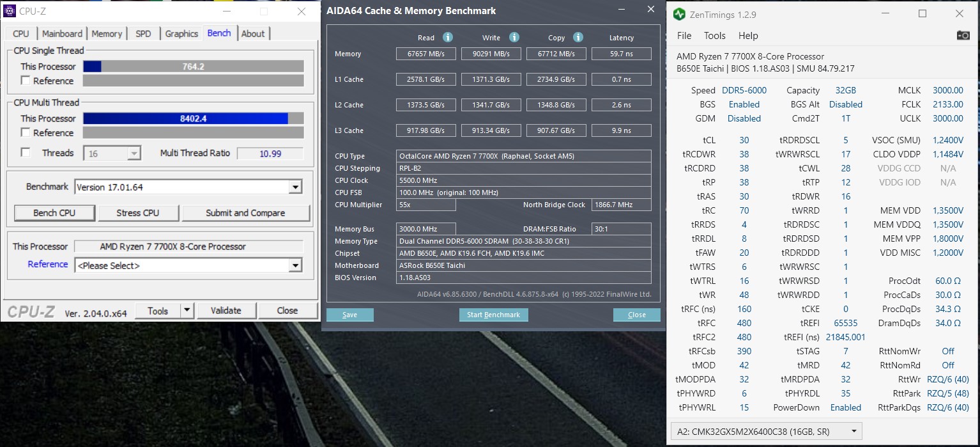Image resolution: width=980 pixels, height=447 pixels.
Task: Open the Help menu in ZenTimings
Action: [748, 36]
